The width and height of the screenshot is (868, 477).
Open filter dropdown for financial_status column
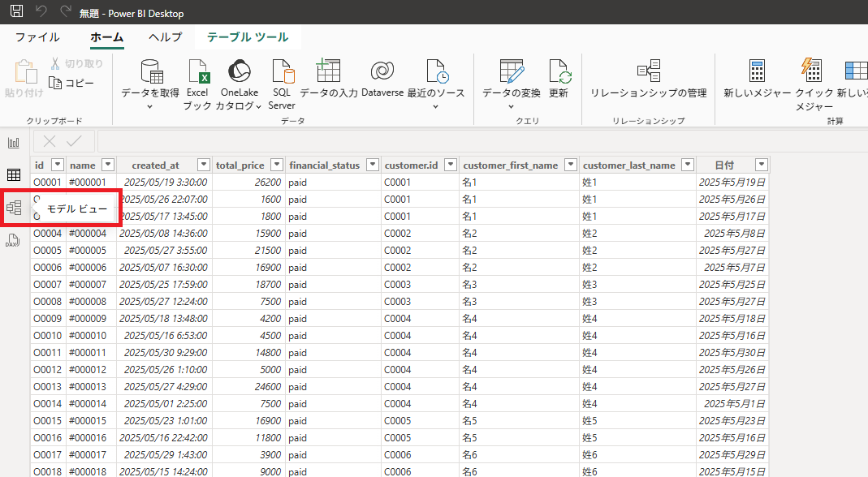[x=373, y=165]
